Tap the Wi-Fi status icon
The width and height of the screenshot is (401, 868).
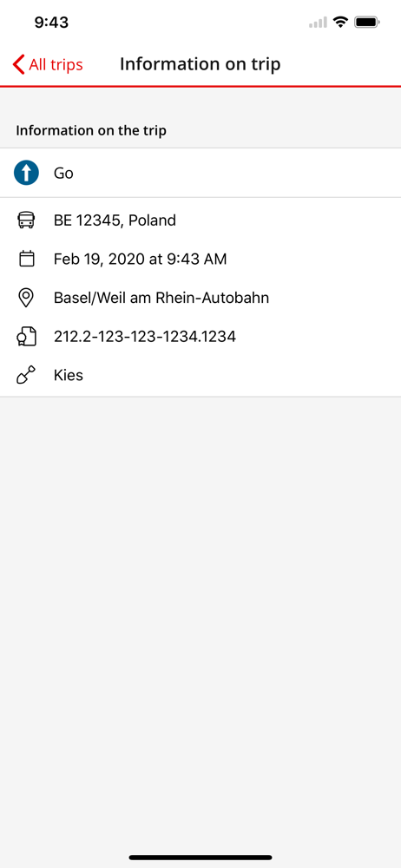[340, 23]
